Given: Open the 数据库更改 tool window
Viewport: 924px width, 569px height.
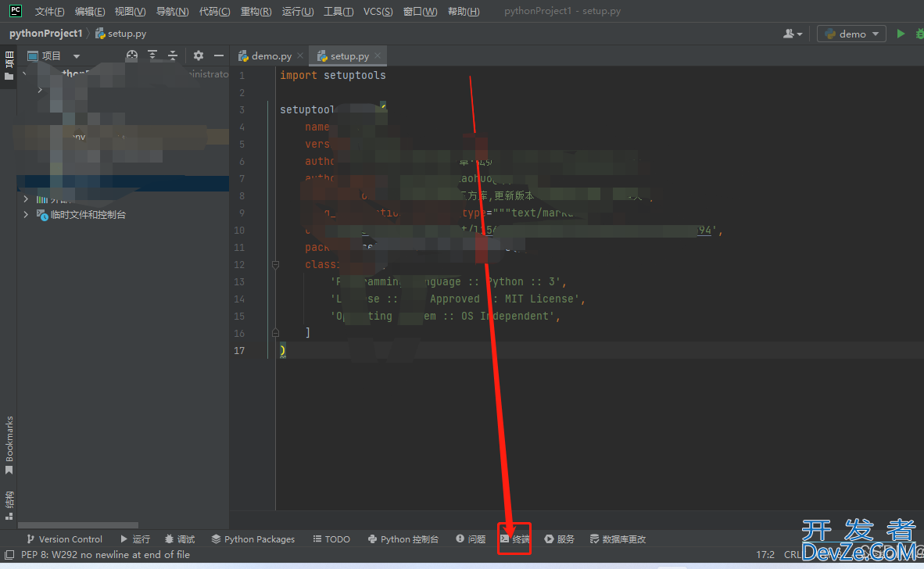Looking at the screenshot, I should [x=618, y=539].
